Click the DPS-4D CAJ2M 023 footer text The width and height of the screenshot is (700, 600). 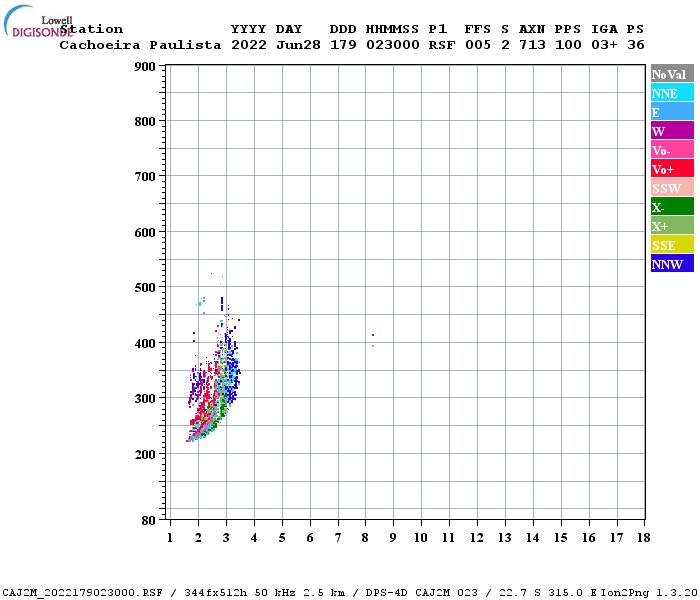421,593
